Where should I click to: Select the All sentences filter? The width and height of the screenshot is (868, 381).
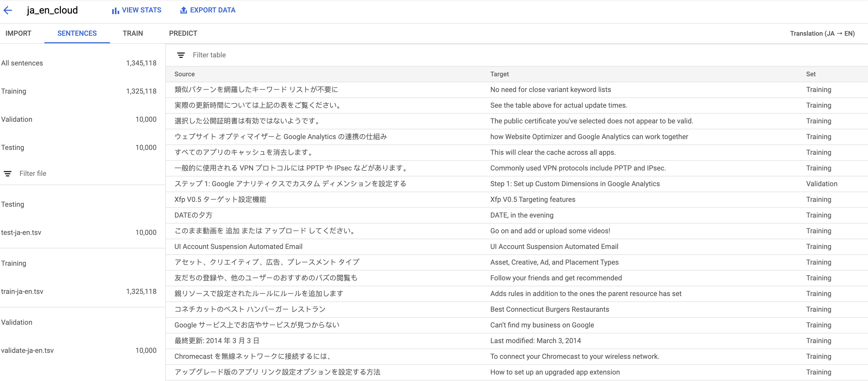click(22, 63)
